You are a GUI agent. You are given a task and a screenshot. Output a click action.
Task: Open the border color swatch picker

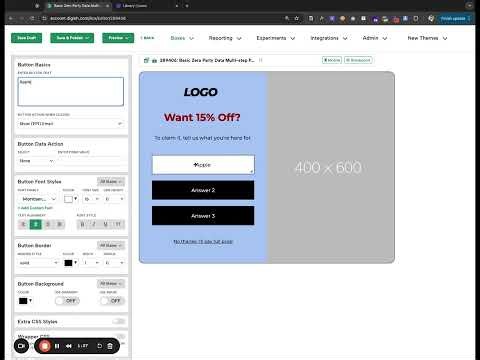[70, 263]
